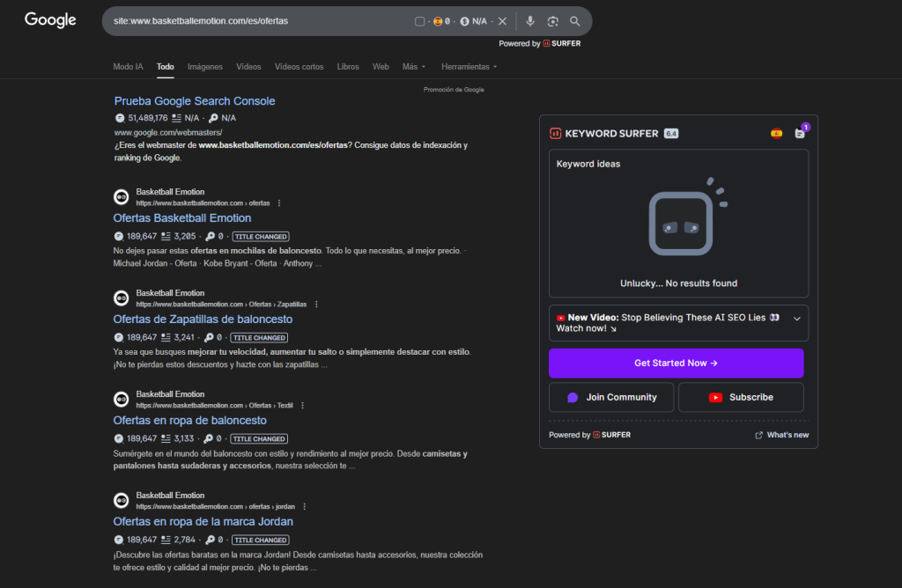Click the Join Community button
This screenshot has height=588, width=902.
612,397
